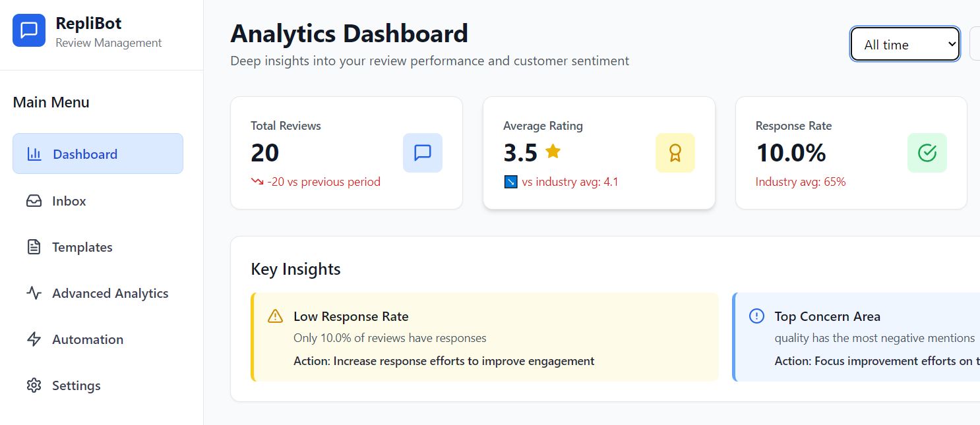Click the Inbox tray icon in the sidebar
This screenshot has width=980, height=425.
pyautogui.click(x=34, y=201)
